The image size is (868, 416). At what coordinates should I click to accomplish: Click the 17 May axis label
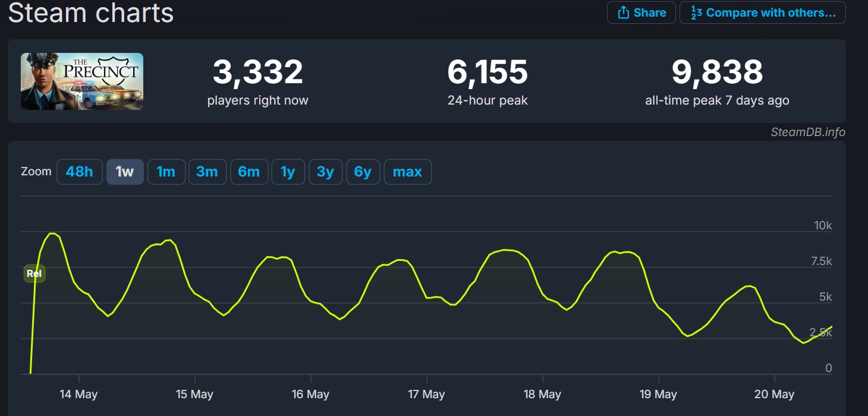coord(426,394)
